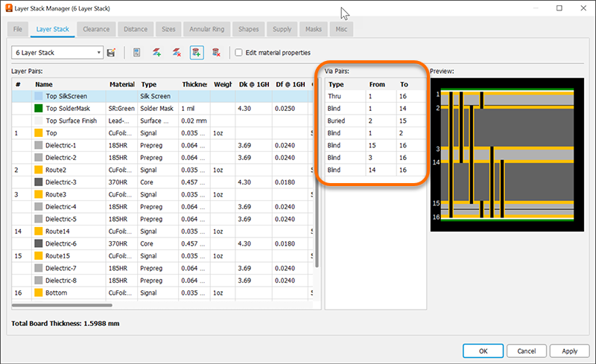Click the Dielectric-3 dark gray swatch
596x364 pixels.
(39, 182)
